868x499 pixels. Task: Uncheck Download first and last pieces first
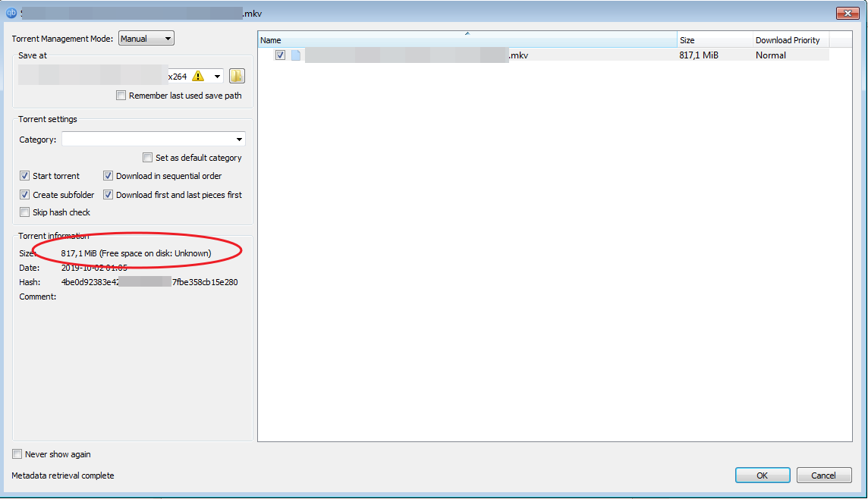coord(108,194)
